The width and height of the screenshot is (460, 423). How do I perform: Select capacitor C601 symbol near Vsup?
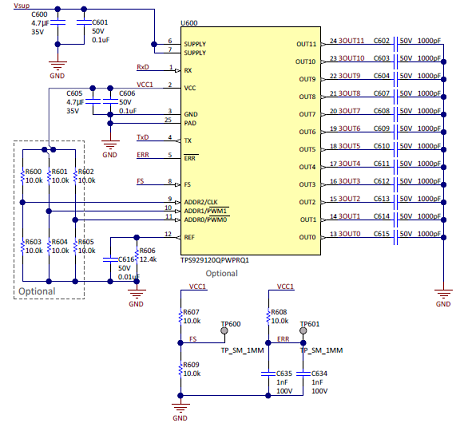click(x=84, y=23)
